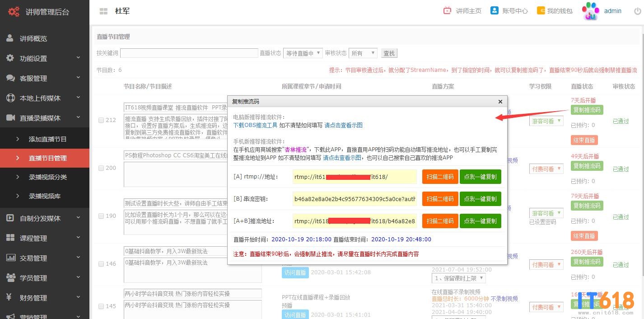Expand the 功能设置 sidebar menu
644x319 pixels.
(45, 58)
